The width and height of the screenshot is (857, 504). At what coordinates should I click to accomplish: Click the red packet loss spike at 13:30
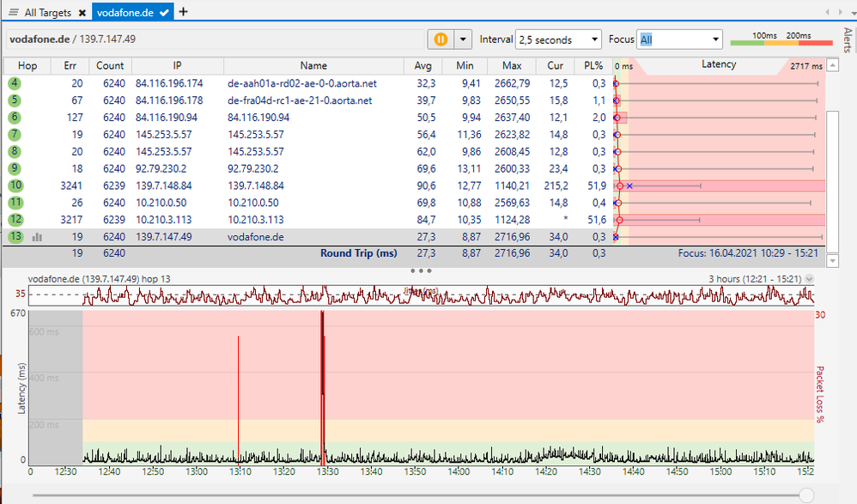pos(322,361)
